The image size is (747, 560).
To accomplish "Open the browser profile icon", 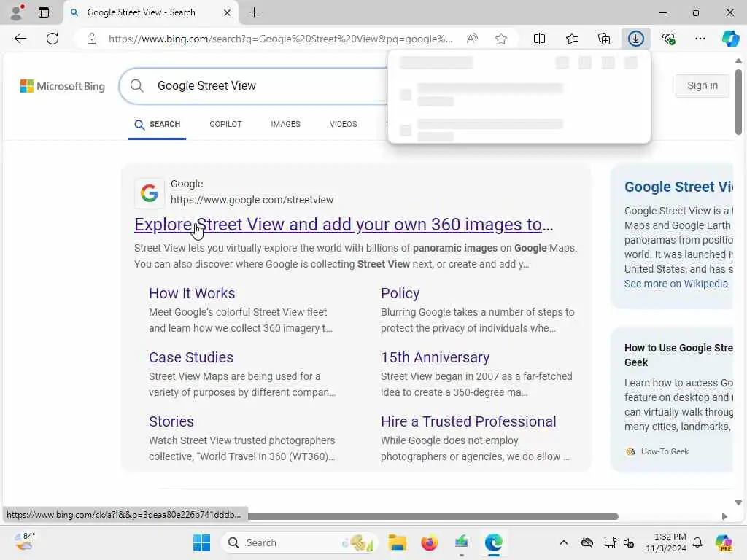I will [x=18, y=12].
